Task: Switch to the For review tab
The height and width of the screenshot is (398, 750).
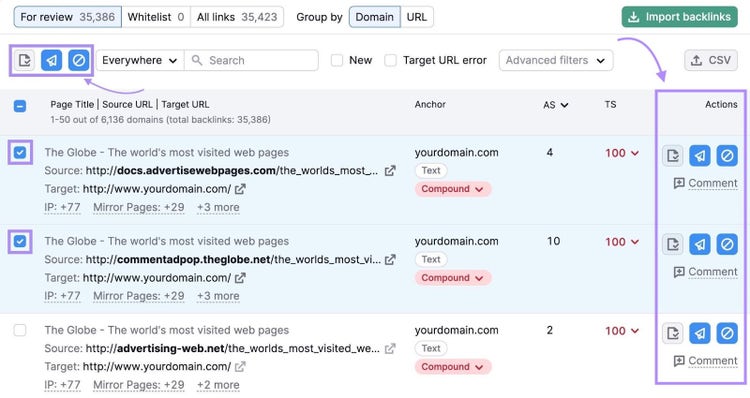Action: [67, 17]
